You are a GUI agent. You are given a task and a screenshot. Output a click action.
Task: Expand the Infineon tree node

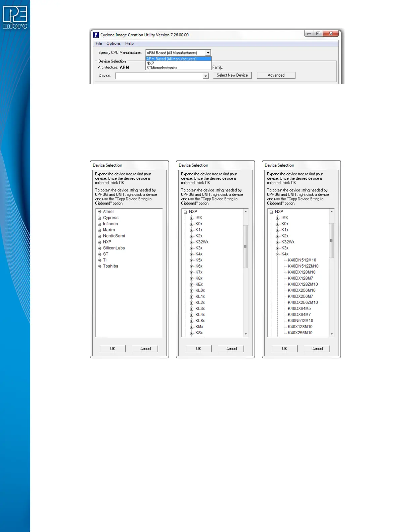point(99,224)
